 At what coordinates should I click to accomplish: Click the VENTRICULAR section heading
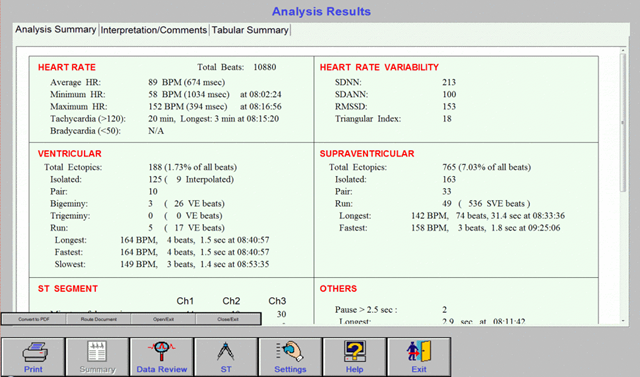[70, 154]
